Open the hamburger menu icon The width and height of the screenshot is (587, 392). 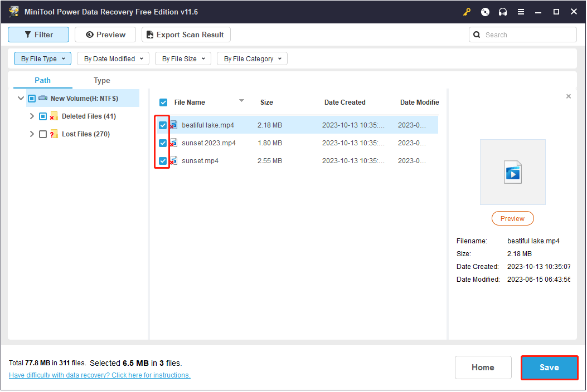point(521,12)
